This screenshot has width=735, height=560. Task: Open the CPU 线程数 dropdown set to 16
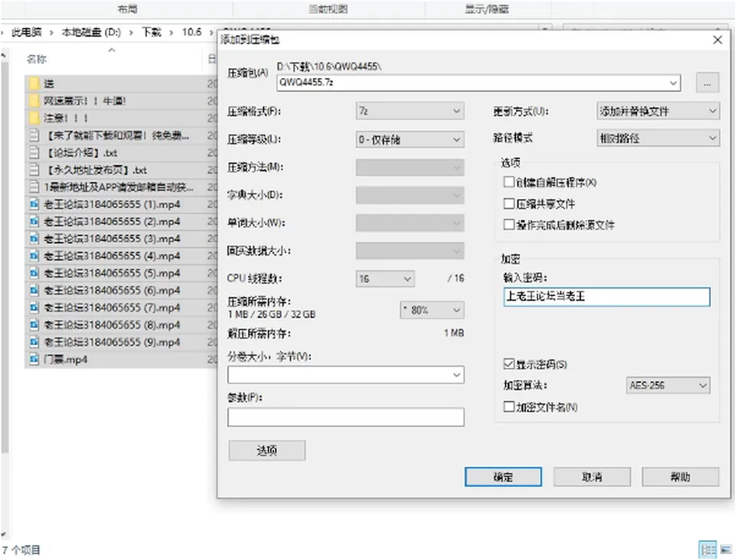(385, 279)
